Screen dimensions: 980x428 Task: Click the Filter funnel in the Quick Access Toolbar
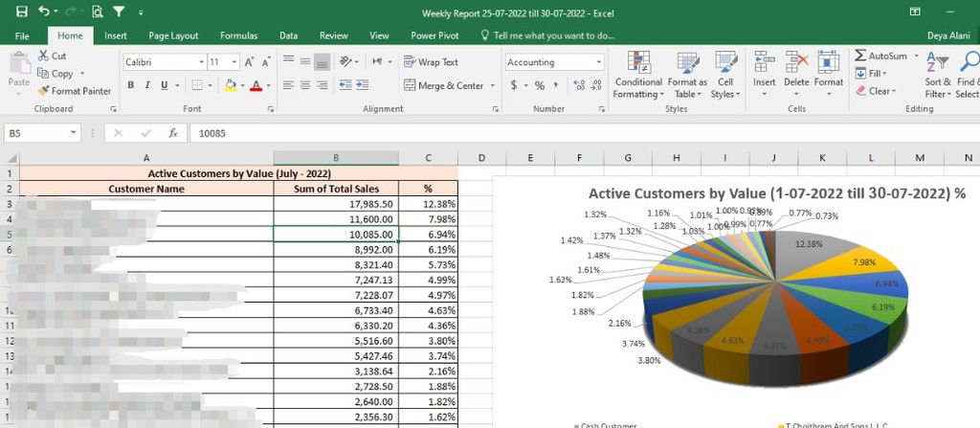click(x=119, y=11)
